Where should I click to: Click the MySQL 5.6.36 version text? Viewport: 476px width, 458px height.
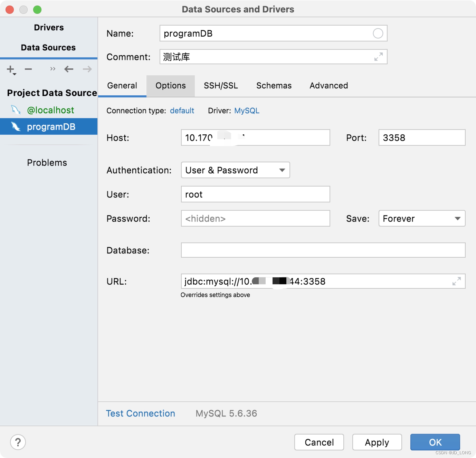point(226,413)
